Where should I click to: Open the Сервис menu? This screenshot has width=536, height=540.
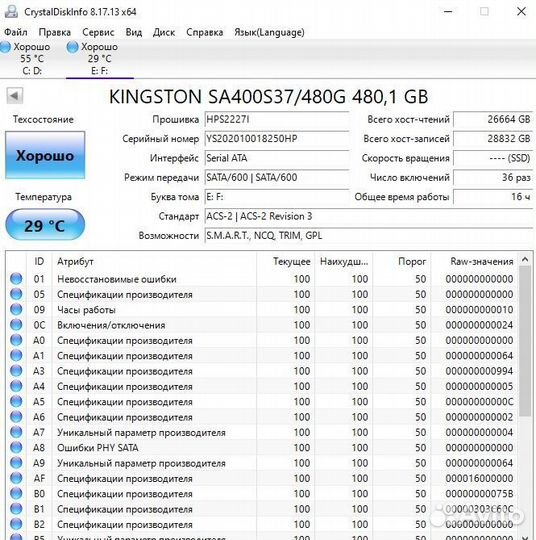point(98,32)
